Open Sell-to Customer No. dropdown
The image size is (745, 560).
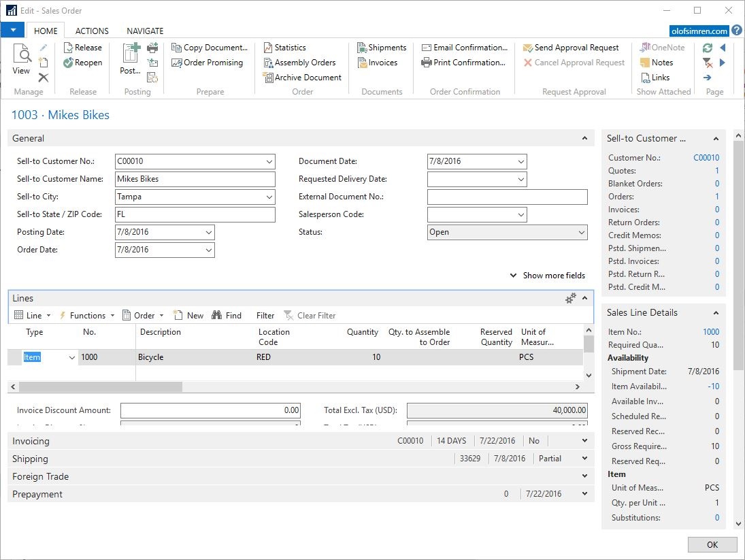pos(269,161)
